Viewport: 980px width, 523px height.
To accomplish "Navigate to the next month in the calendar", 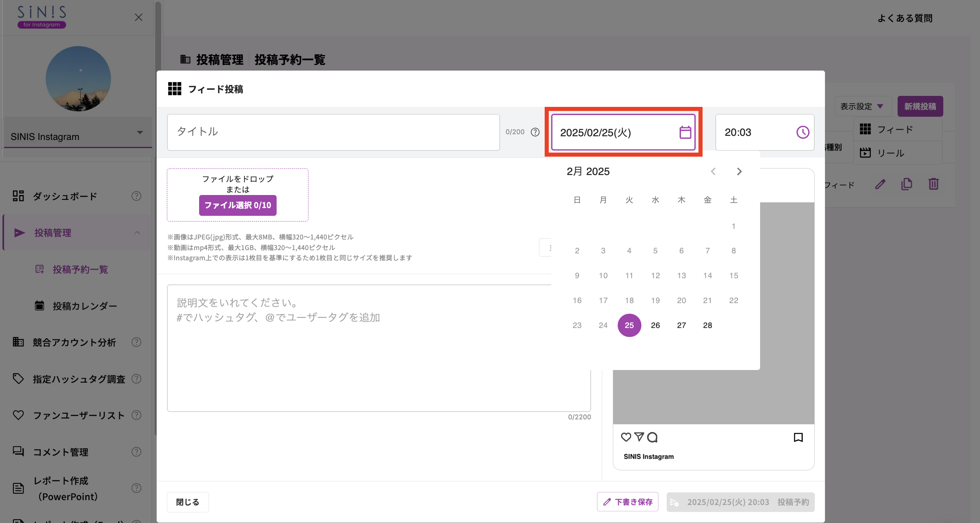I will (739, 171).
